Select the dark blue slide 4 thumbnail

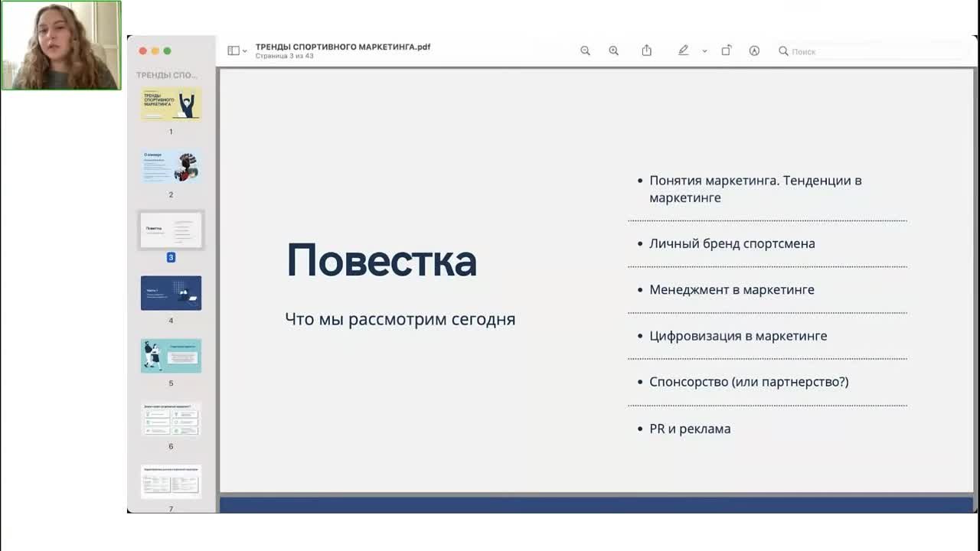click(x=170, y=292)
